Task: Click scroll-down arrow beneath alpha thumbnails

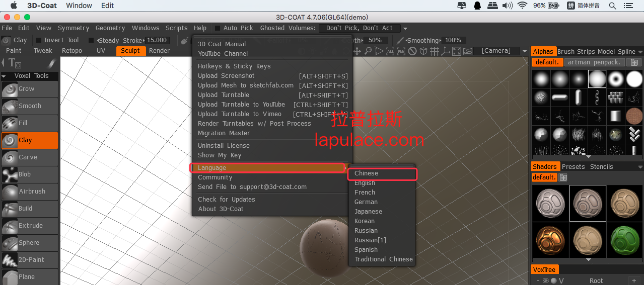Action: click(588, 157)
